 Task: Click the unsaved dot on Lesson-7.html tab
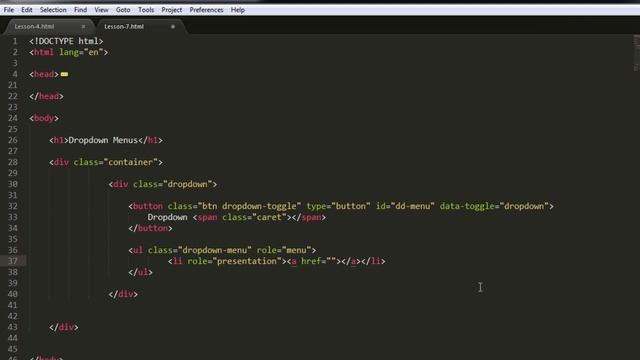click(x=173, y=27)
